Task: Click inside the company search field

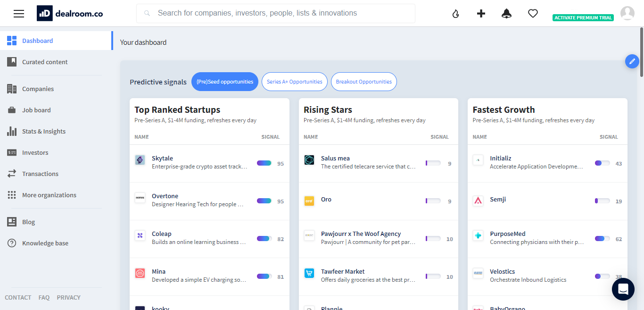Action: [276, 13]
